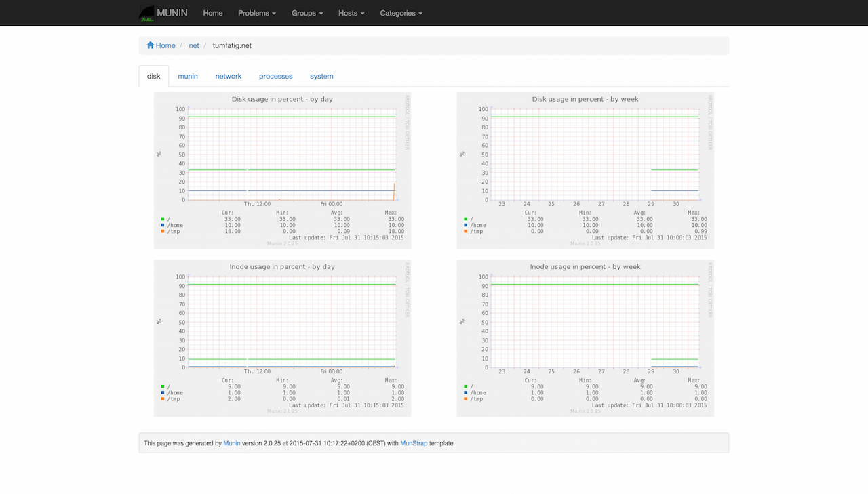This screenshot has width=868, height=494.
Task: Click the MUNIN brand text
Action: click(x=172, y=13)
